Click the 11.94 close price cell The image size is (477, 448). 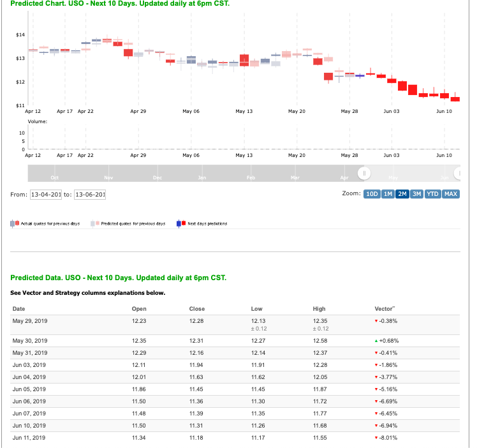[196, 365]
